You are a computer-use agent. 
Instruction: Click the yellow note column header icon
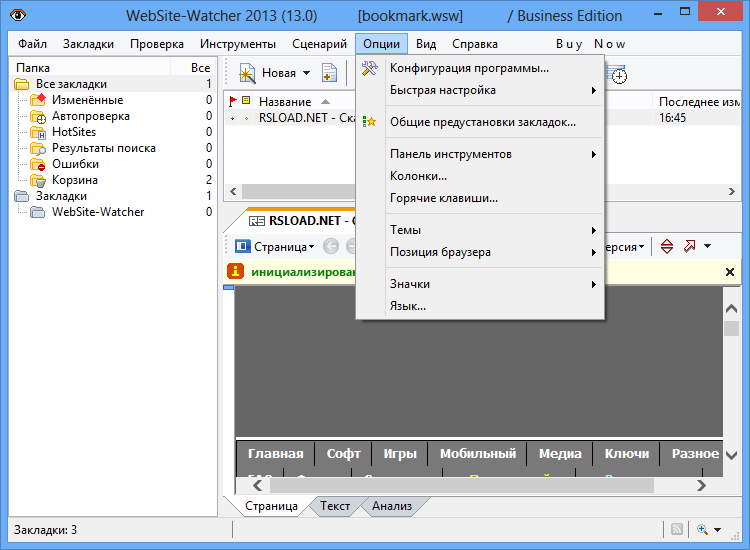[246, 100]
